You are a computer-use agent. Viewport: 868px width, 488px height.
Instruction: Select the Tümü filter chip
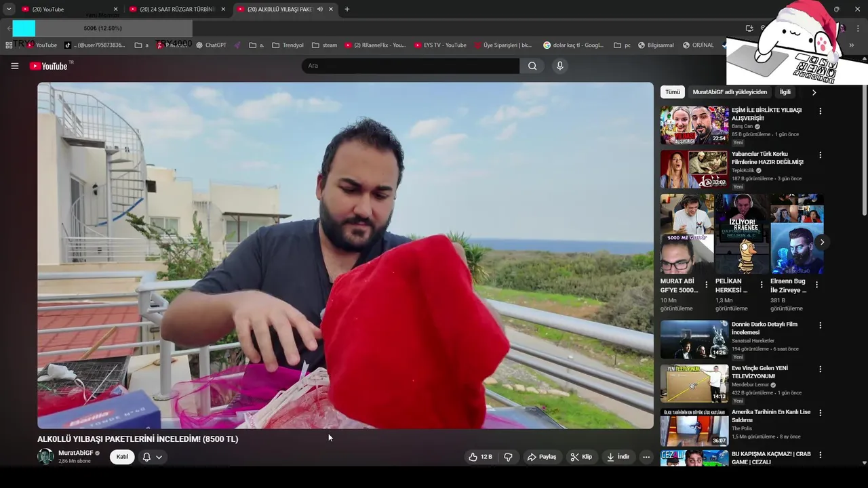[x=672, y=92]
